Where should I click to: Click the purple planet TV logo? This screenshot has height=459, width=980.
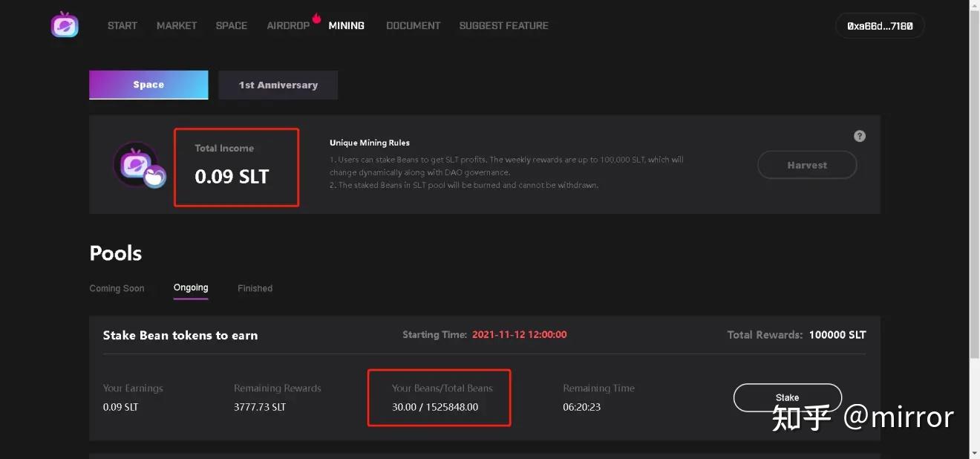tap(65, 25)
